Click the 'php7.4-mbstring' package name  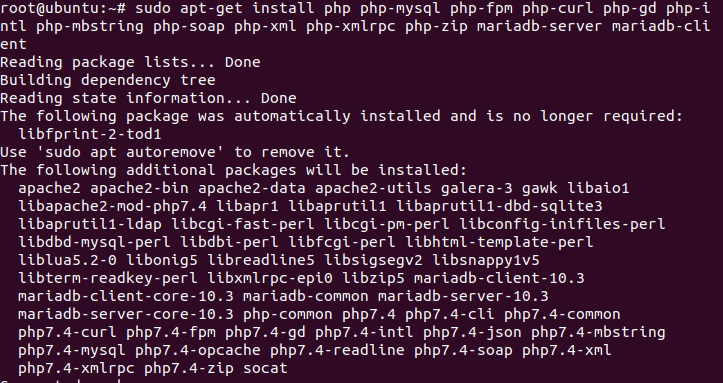tap(598, 332)
